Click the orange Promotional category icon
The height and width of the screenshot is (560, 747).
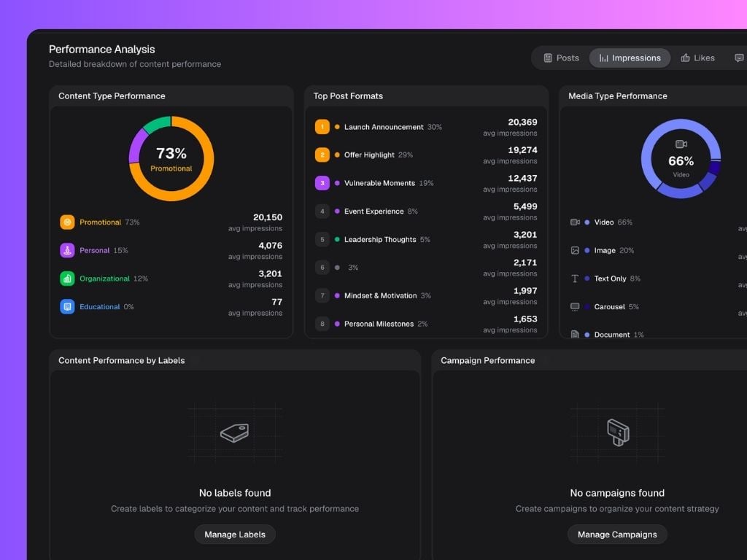(x=67, y=222)
